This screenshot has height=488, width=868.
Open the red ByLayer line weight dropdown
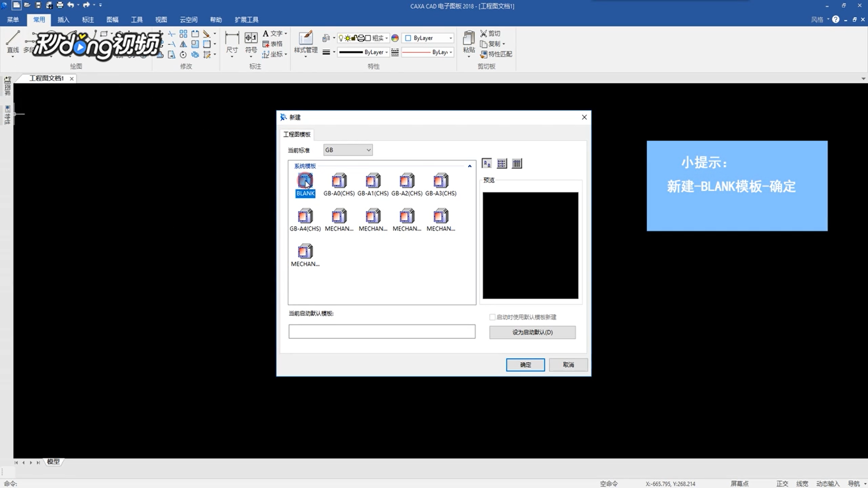click(x=428, y=52)
